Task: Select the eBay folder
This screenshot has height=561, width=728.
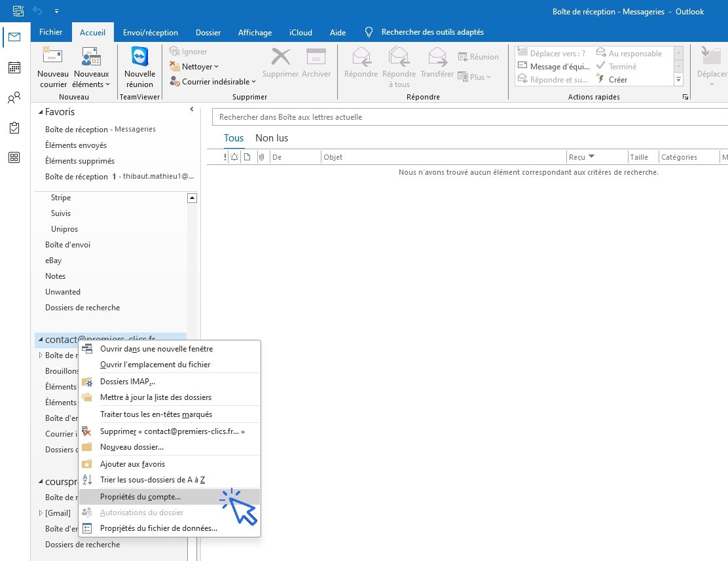Action: (54, 261)
